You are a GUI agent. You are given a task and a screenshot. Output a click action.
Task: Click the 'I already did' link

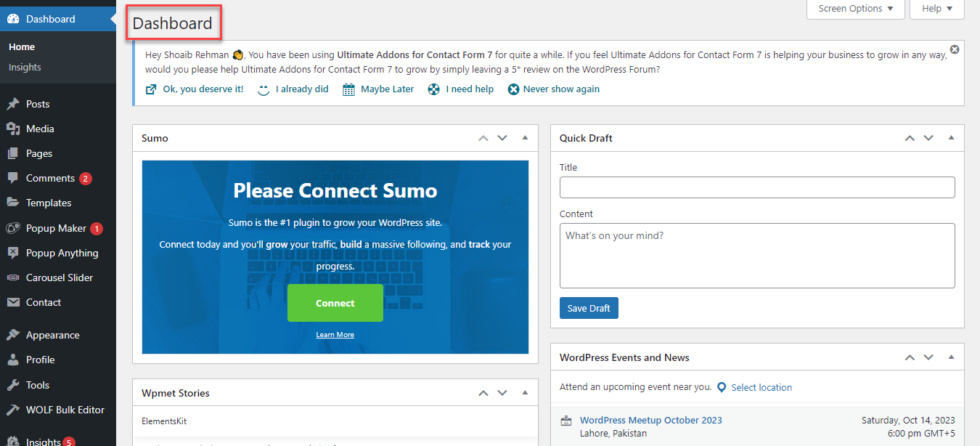pyautogui.click(x=302, y=89)
